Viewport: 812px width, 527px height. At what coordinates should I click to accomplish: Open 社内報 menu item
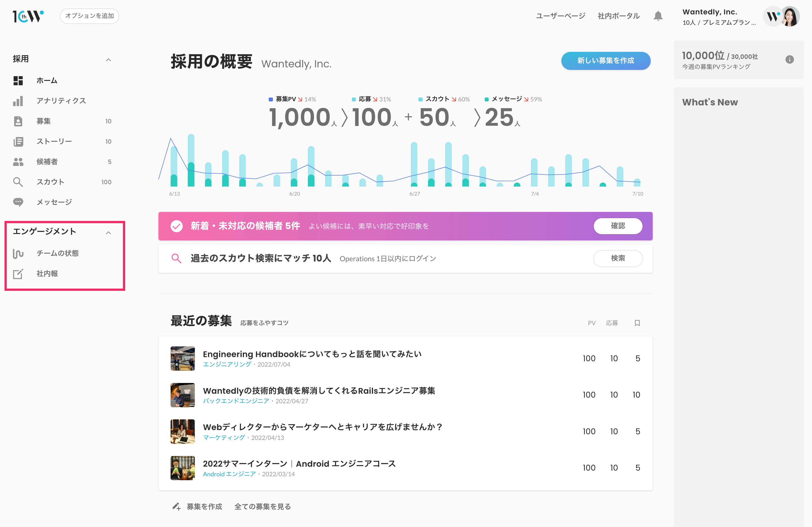coord(47,274)
